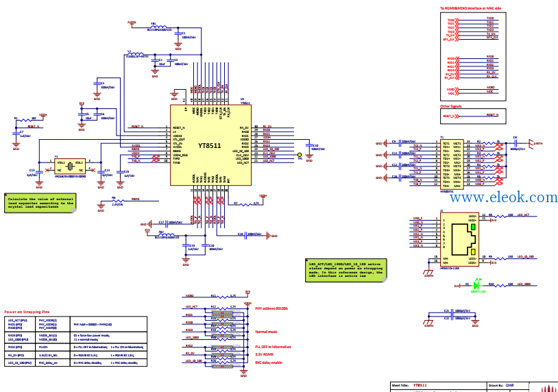
Task: Click the Other Signals heading
Action: [x=451, y=106]
